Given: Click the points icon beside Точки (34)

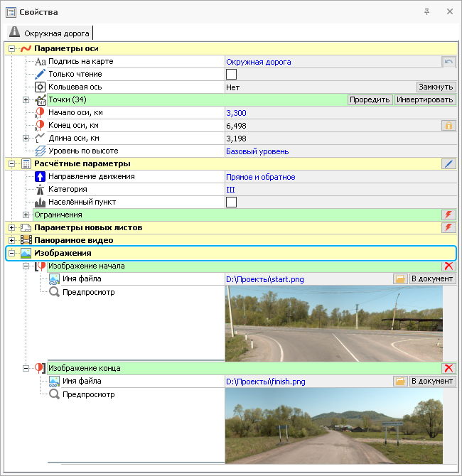Looking at the screenshot, I should coord(40,100).
